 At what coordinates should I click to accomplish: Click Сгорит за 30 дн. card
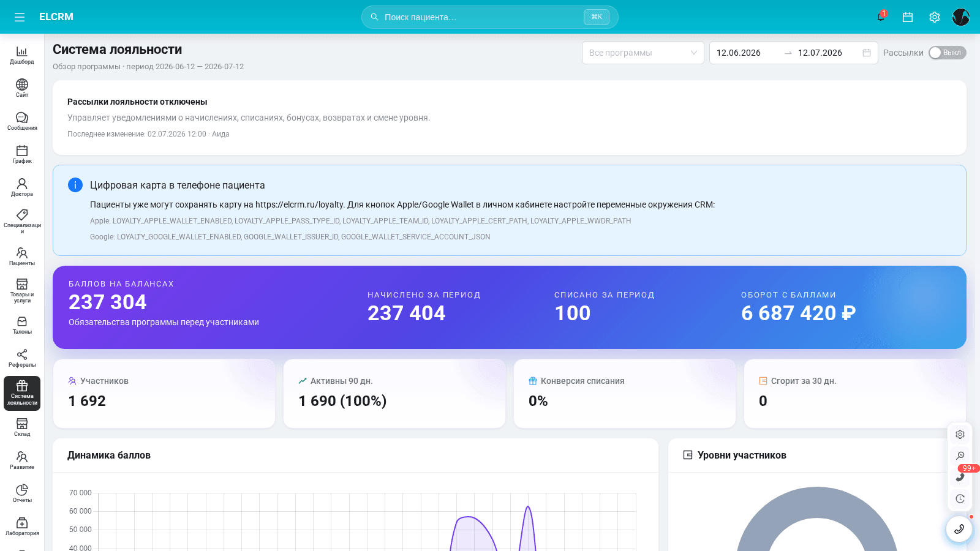click(x=855, y=393)
